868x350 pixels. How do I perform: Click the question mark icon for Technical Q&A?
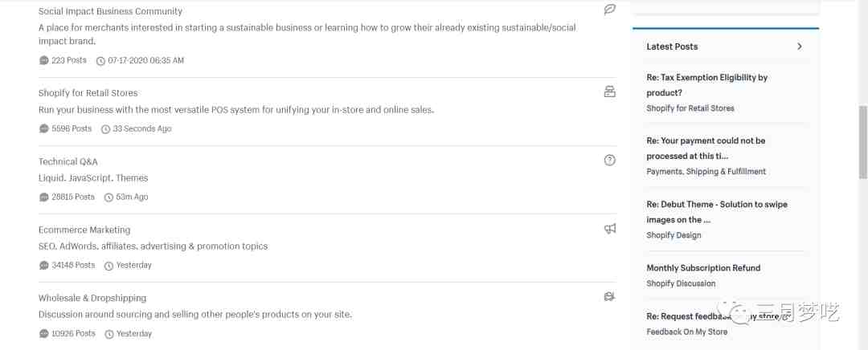pyautogui.click(x=609, y=161)
